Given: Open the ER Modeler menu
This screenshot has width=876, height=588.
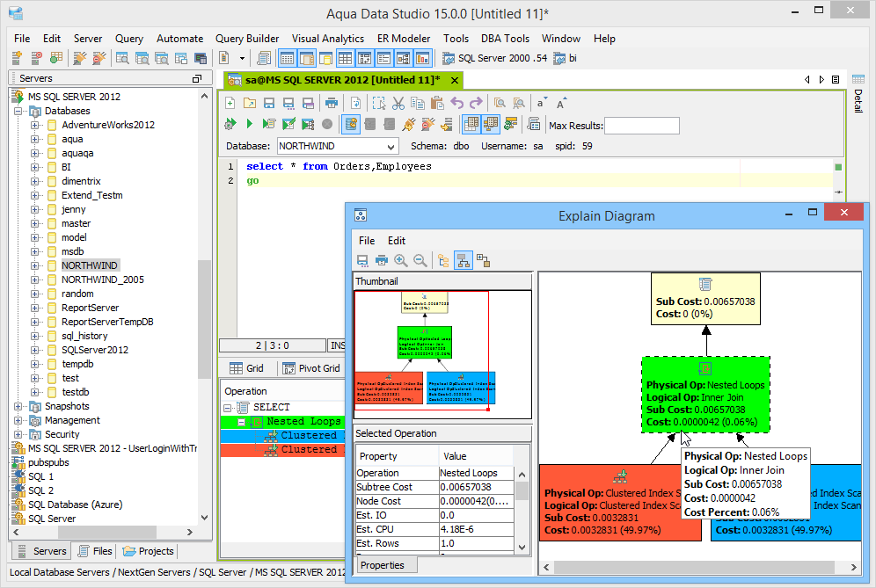Looking at the screenshot, I should [404, 39].
